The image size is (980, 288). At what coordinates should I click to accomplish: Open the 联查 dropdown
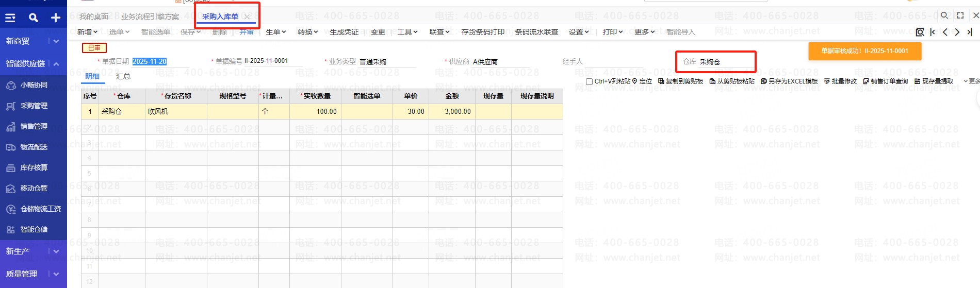pyautogui.click(x=439, y=32)
